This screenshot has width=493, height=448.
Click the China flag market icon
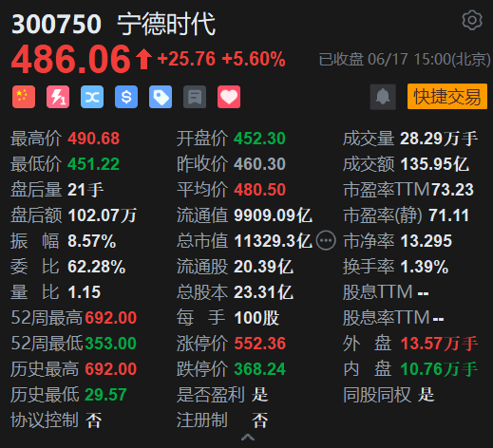pos(24,97)
